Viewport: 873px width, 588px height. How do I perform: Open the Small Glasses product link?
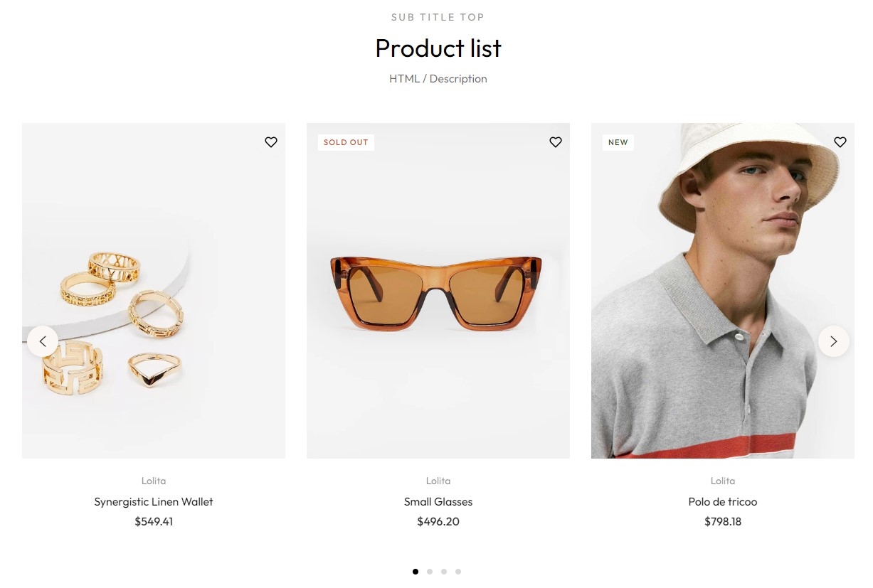[438, 502]
